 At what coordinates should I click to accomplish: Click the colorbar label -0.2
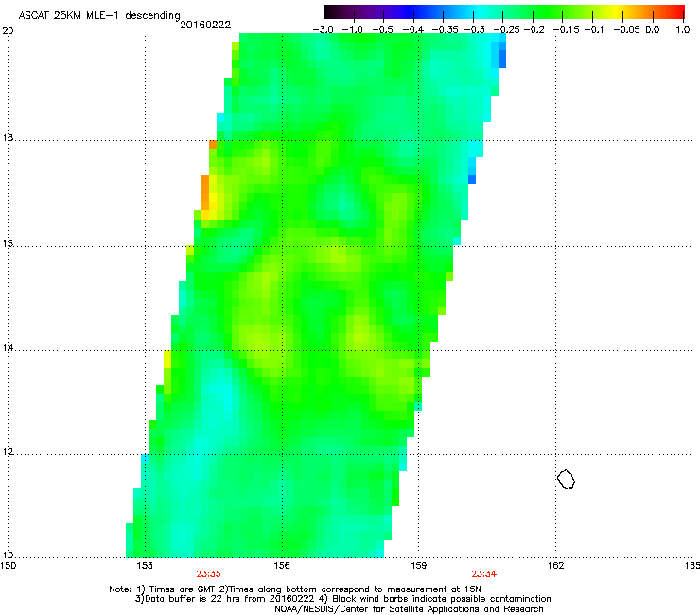(x=534, y=30)
